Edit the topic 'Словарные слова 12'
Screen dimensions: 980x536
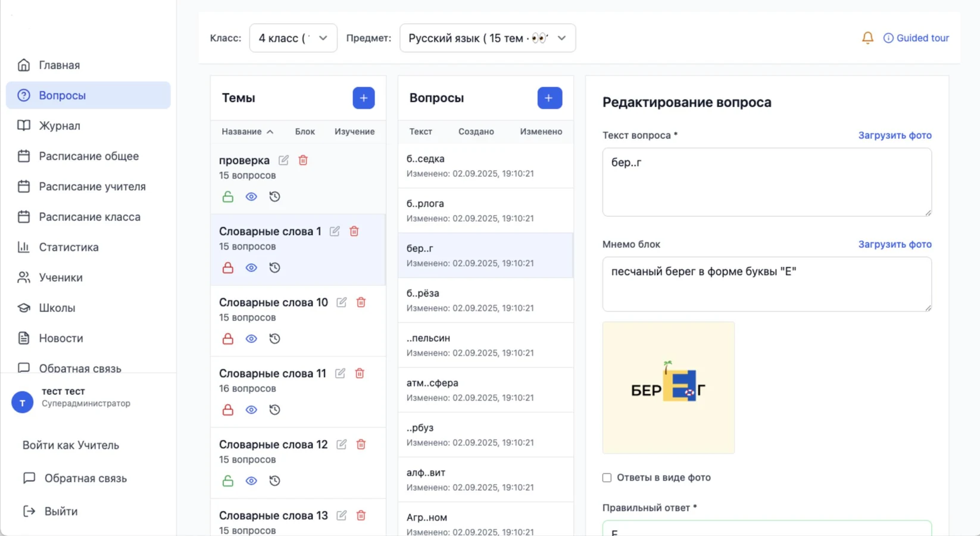(341, 444)
